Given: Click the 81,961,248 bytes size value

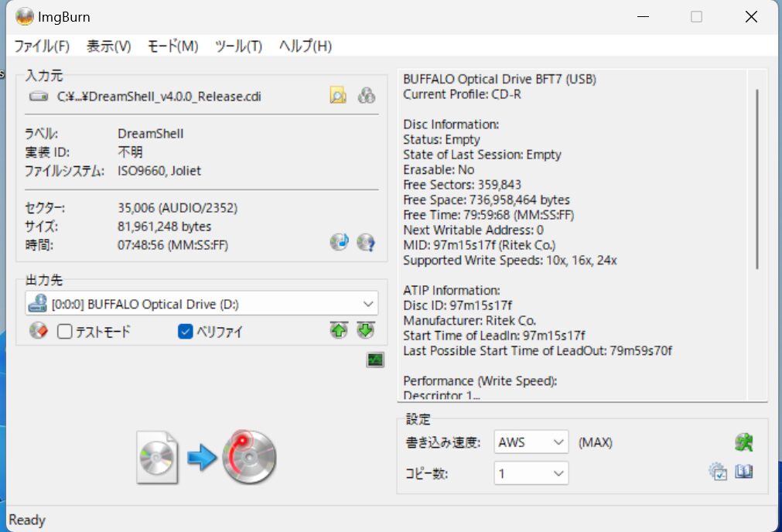Looking at the screenshot, I should tap(164, 227).
